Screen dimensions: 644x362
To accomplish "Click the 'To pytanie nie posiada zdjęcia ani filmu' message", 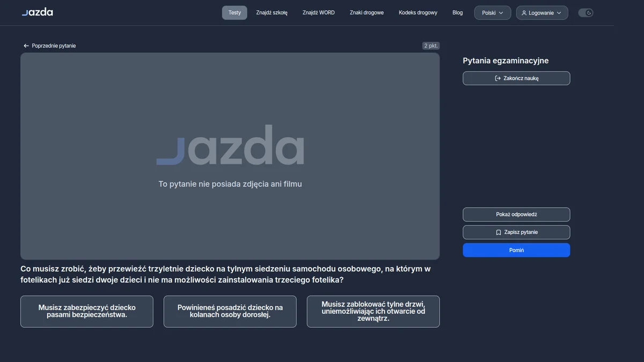I will point(230,184).
